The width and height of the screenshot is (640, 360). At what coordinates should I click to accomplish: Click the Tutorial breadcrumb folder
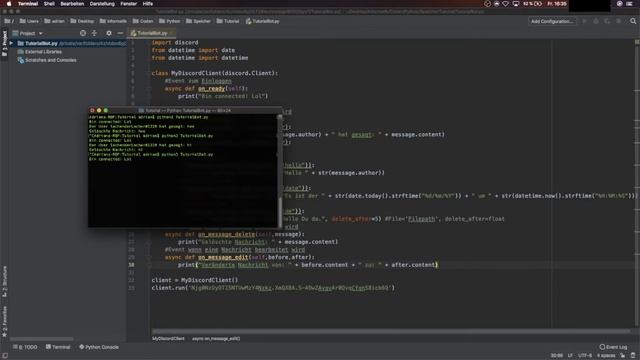228,21
